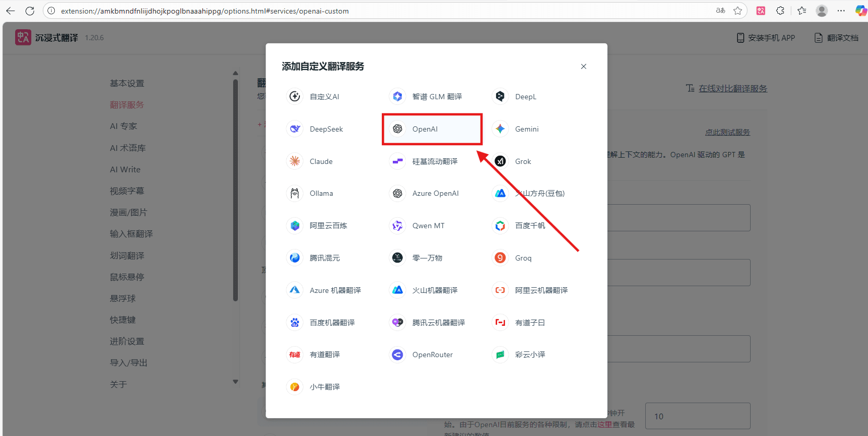
Task: Go to the 视频字幕 settings section
Action: [x=127, y=191]
